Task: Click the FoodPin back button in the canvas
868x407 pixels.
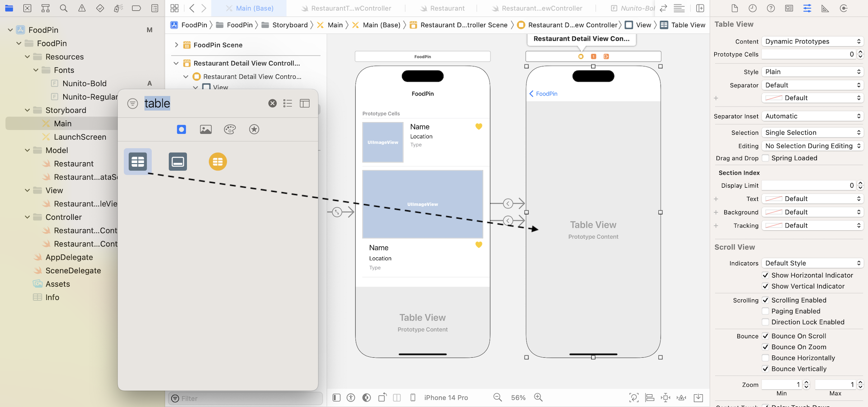Action: [543, 94]
